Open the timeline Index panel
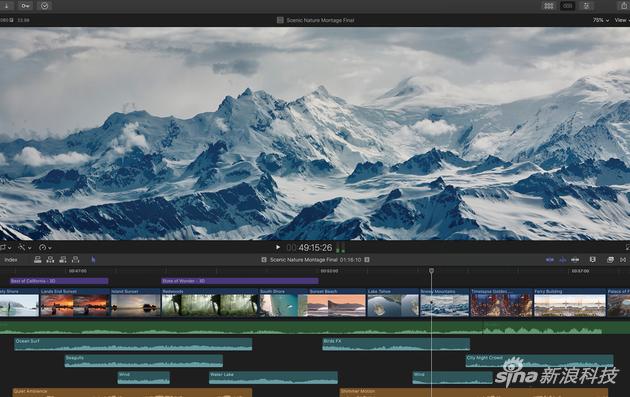 [x=11, y=260]
